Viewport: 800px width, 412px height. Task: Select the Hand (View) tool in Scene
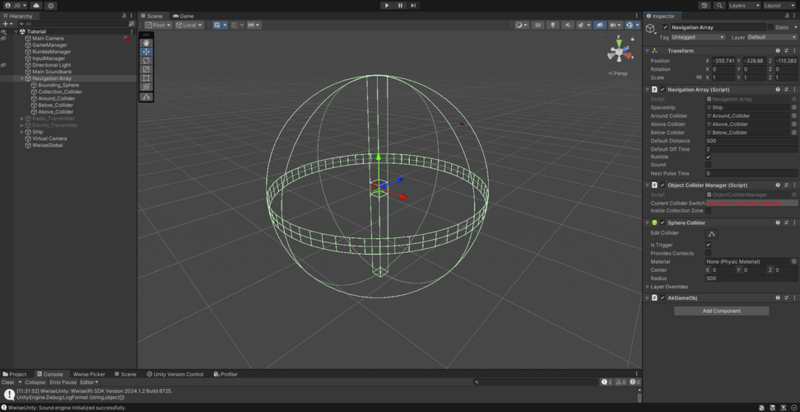click(147, 42)
